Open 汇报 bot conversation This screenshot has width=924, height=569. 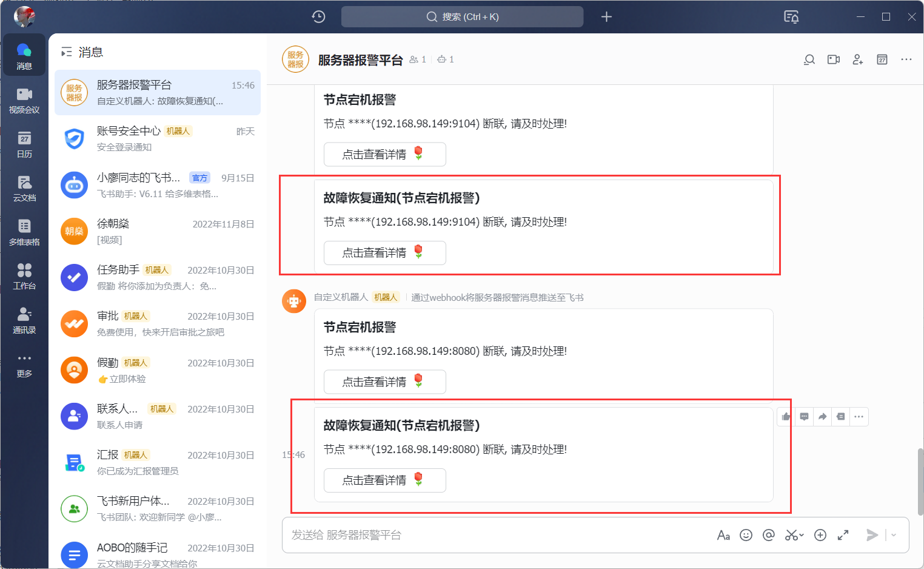pos(158,462)
